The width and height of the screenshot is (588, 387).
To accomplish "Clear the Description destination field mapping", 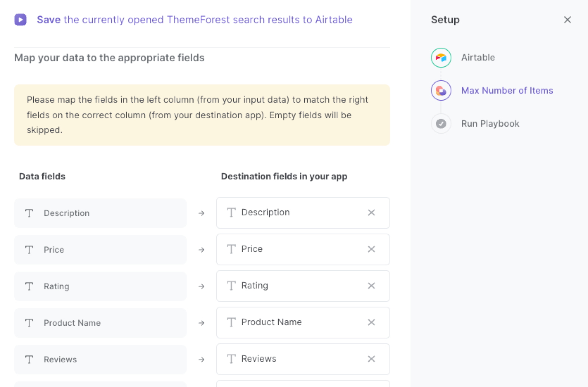I will (x=372, y=213).
